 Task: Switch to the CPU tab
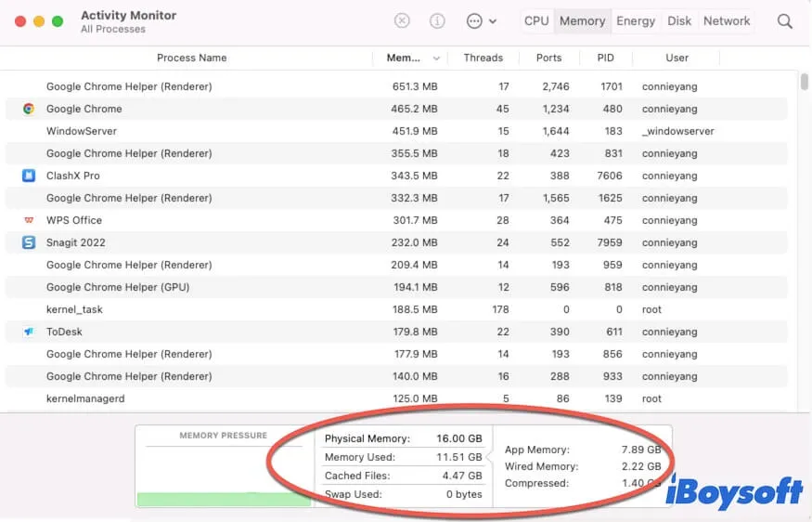[x=536, y=20]
